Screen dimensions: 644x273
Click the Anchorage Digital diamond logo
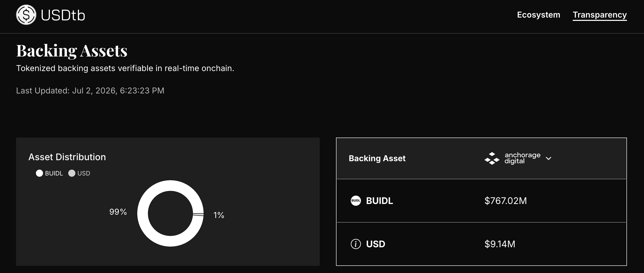[x=492, y=158]
